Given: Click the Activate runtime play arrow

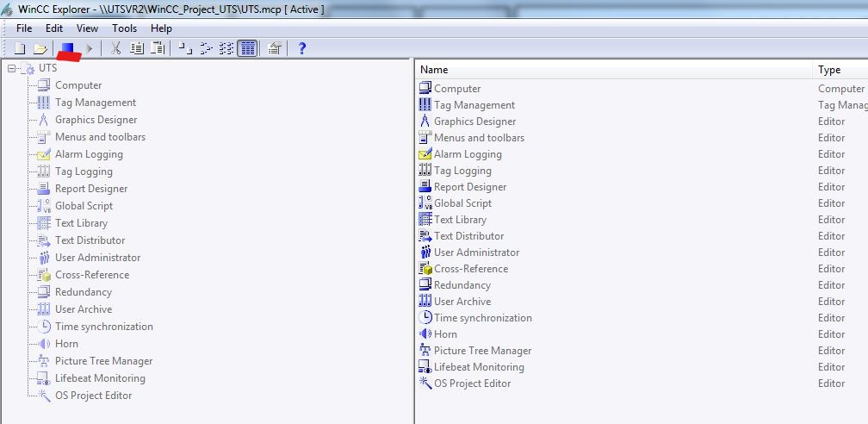Looking at the screenshot, I should 89,49.
